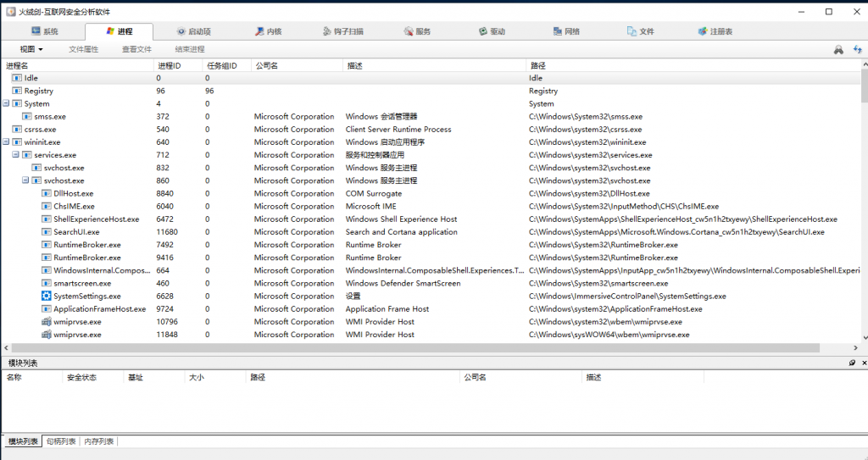Sort by 进程名 column header
Screen dimensions: 868x460
[x=77, y=65]
